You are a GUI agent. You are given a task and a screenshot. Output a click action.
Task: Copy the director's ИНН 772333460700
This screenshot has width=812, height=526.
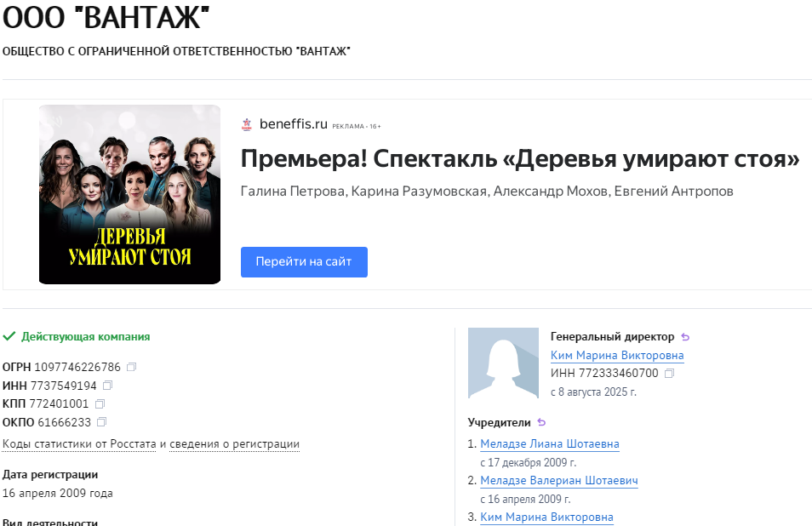669,373
